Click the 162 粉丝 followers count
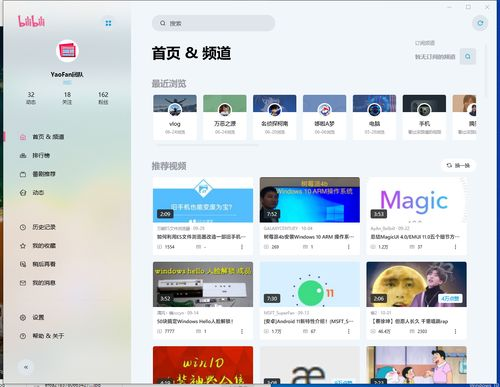The image size is (500, 387). coord(103,98)
